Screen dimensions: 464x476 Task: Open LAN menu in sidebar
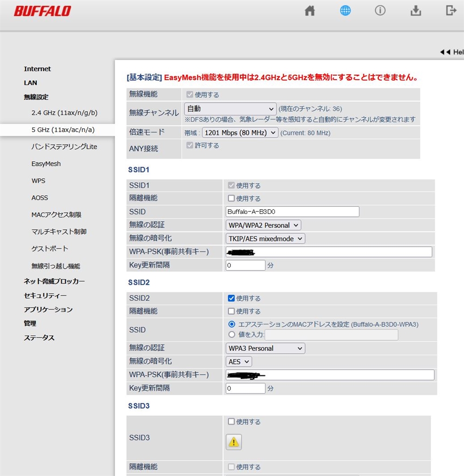(30, 83)
